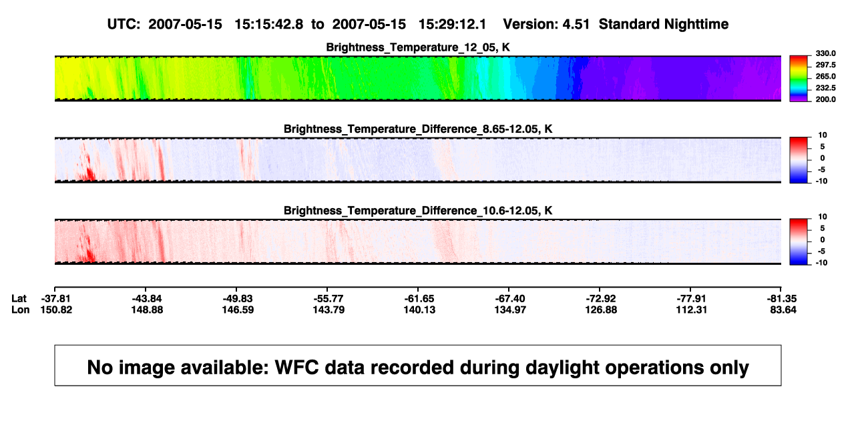Image resolution: width=868 pixels, height=445 pixels.
Task: Click the Brightness_Temperature_12_05, K title
Action: tap(418, 47)
